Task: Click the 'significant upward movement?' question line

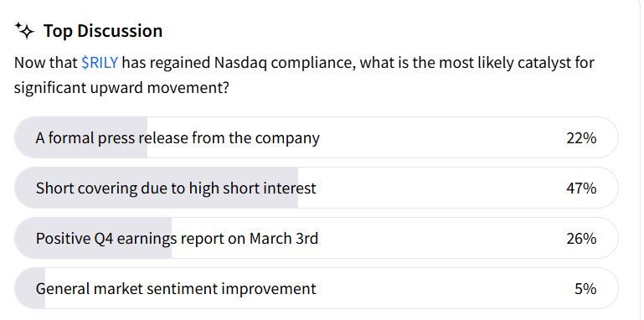Action: pyautogui.click(x=121, y=88)
